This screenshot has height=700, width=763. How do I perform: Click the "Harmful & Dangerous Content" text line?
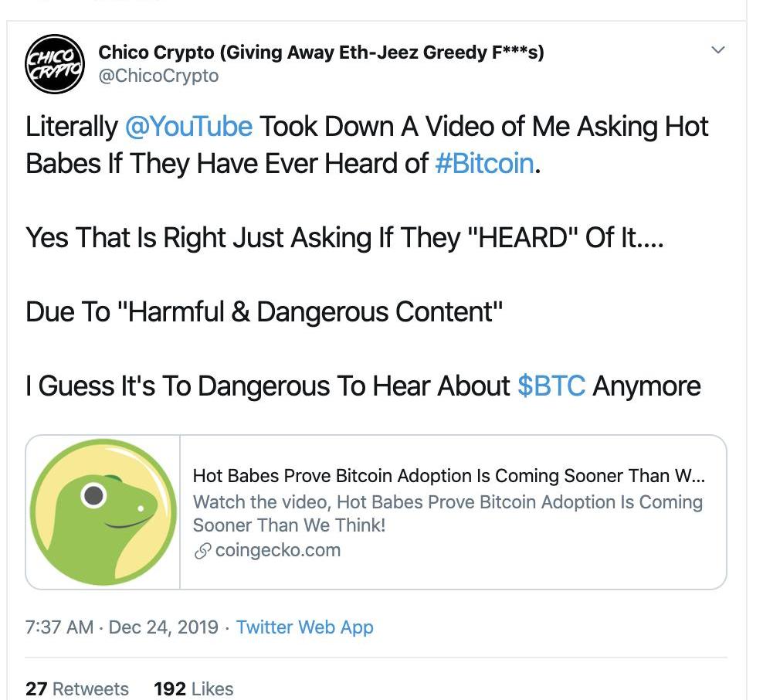coord(264,311)
